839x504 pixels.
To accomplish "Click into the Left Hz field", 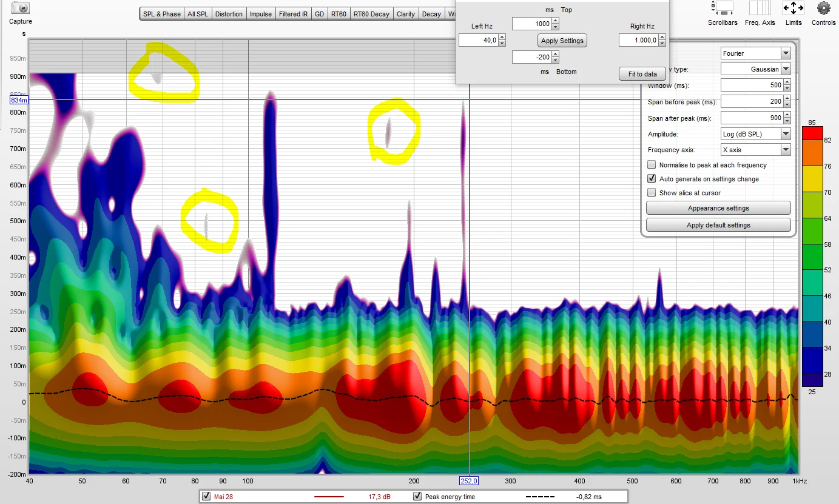I will (479, 40).
